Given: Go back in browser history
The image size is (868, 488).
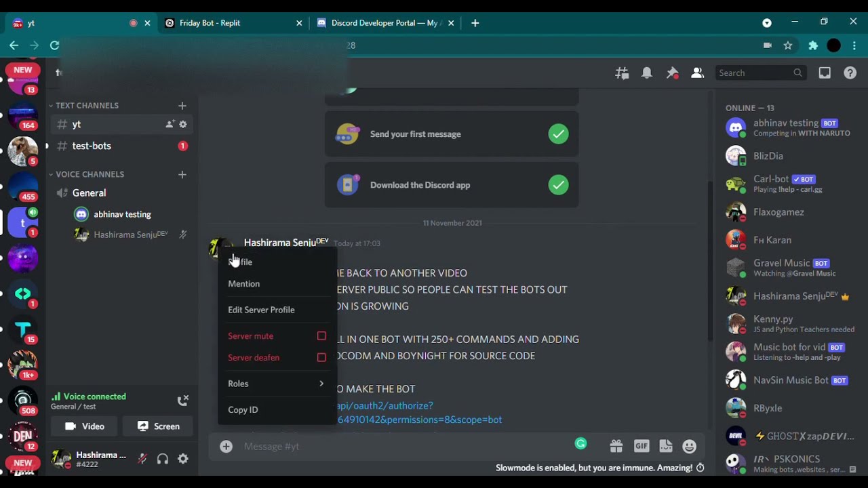Looking at the screenshot, I should (x=14, y=45).
